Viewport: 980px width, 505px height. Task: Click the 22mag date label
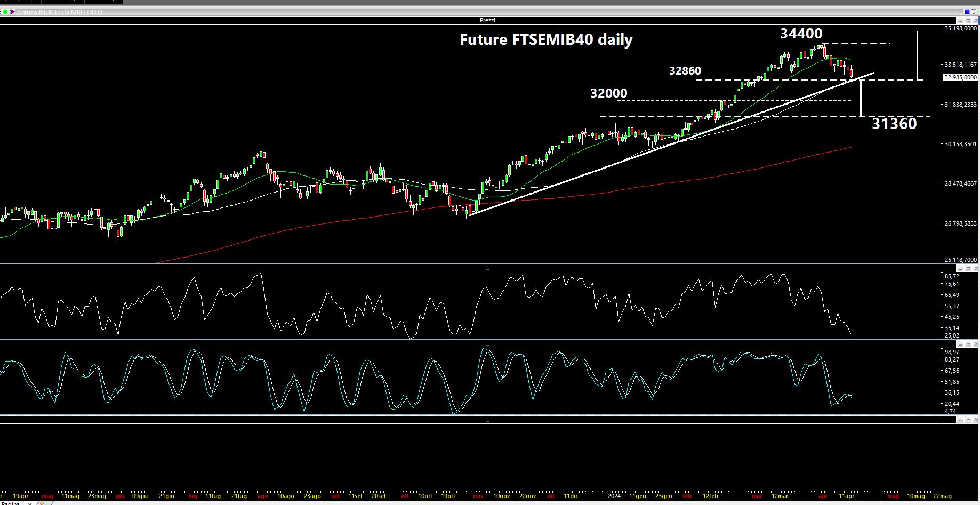tap(942, 496)
